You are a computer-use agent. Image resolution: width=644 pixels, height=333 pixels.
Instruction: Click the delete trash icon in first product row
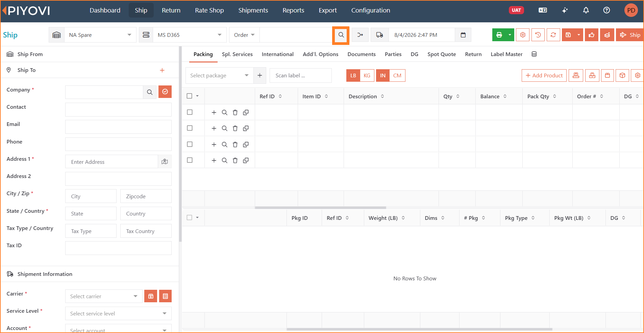point(235,112)
